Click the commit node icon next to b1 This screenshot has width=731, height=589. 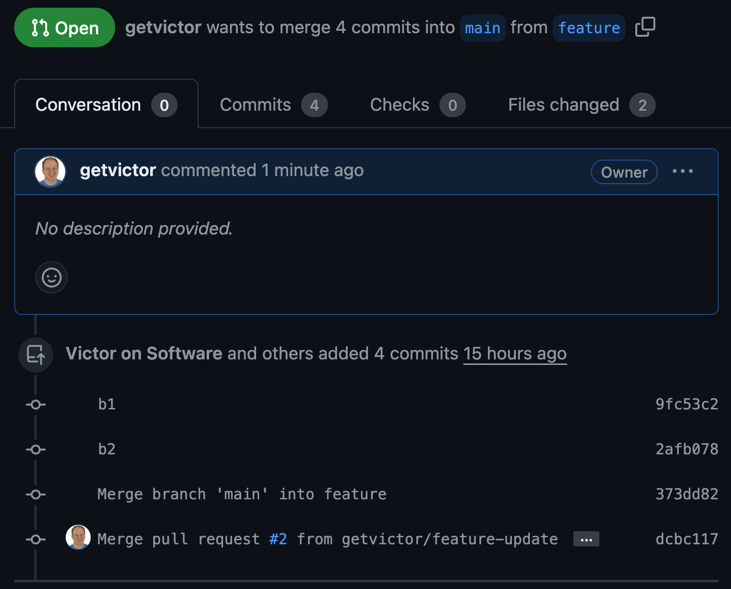[36, 404]
